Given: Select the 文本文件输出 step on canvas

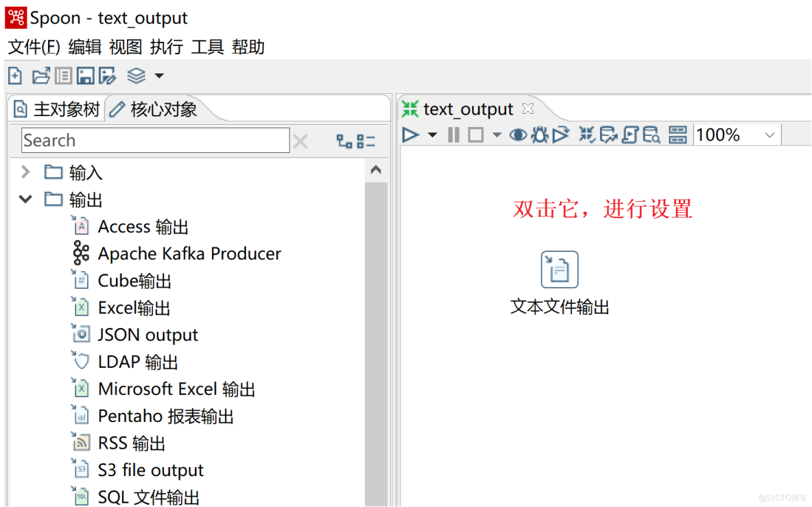Looking at the screenshot, I should click(x=560, y=270).
